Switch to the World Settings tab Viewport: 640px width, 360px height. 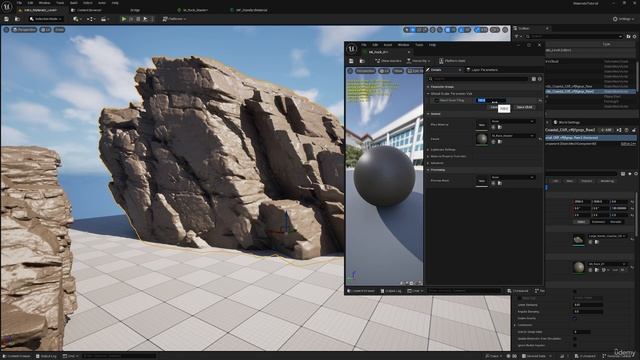[x=567, y=122]
